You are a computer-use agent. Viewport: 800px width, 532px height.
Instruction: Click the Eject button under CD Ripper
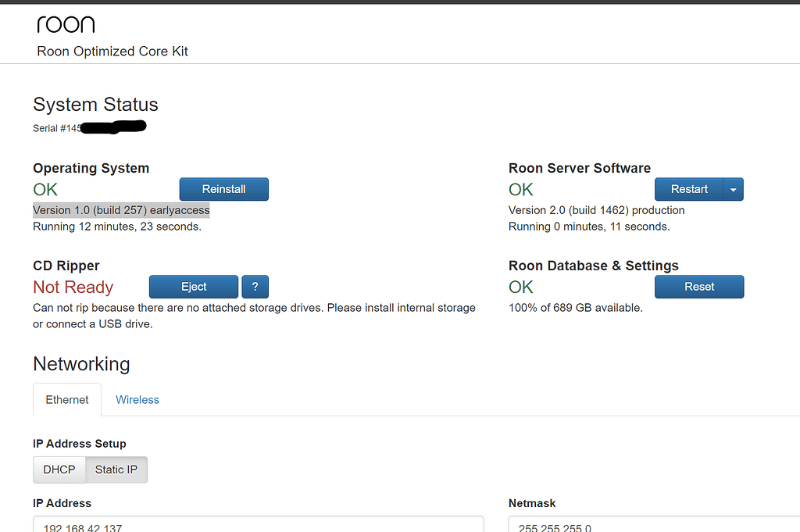[193, 287]
